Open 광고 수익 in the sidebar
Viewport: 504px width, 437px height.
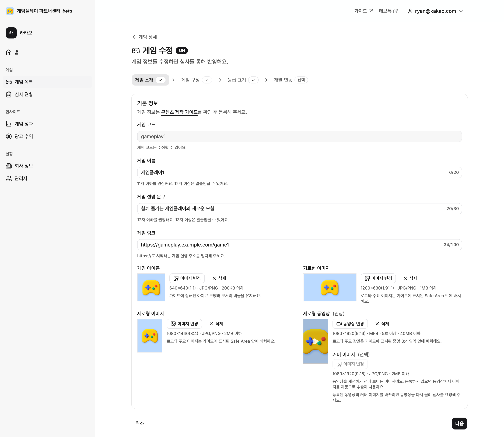point(47,136)
